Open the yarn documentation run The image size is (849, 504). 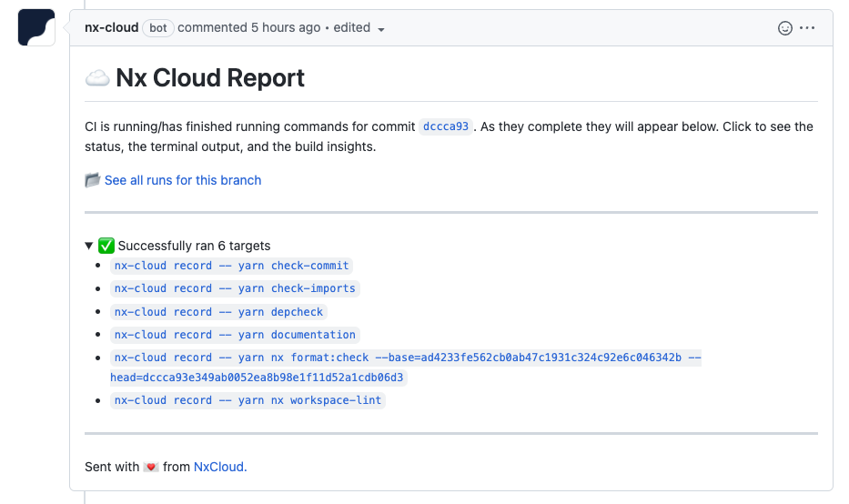click(x=235, y=335)
